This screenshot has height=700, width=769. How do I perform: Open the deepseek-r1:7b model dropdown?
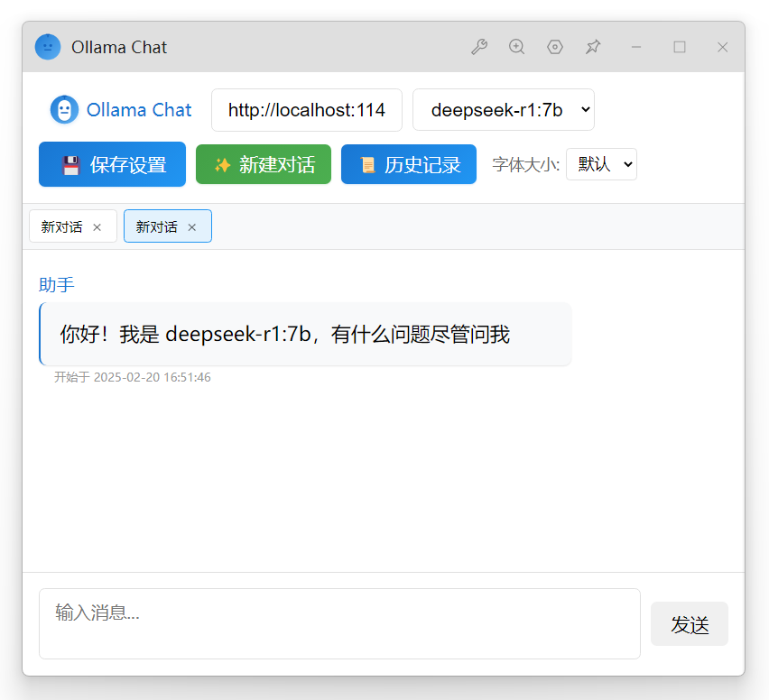point(504,110)
